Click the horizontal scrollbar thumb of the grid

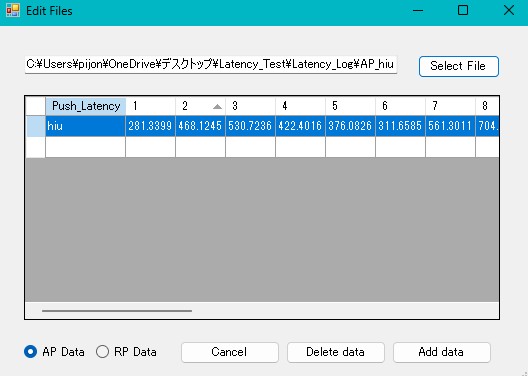pyautogui.click(x=117, y=311)
